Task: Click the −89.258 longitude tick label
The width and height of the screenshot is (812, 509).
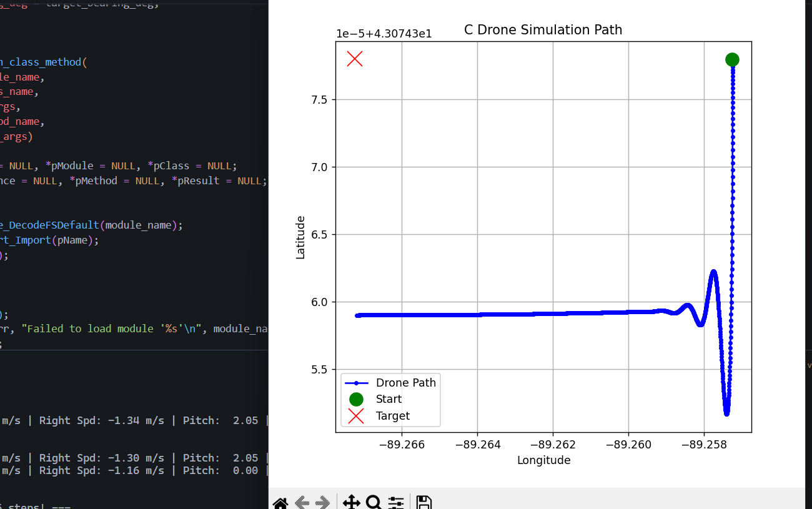Action: (704, 445)
